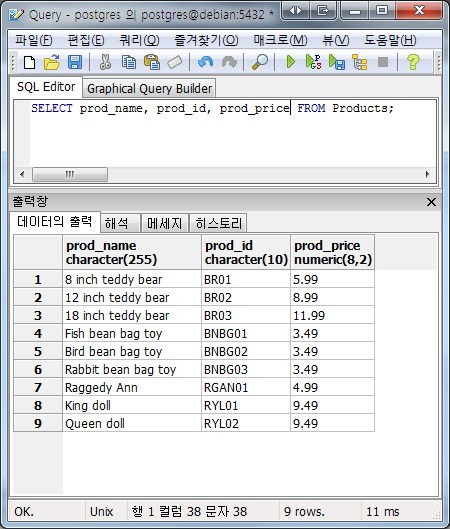
Task: Click the 'Bird bean bag toy' cell
Action: click(132, 352)
